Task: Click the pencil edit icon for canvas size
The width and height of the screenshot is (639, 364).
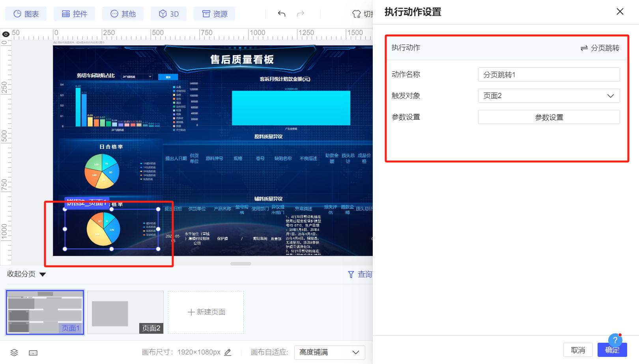Action: (228, 352)
